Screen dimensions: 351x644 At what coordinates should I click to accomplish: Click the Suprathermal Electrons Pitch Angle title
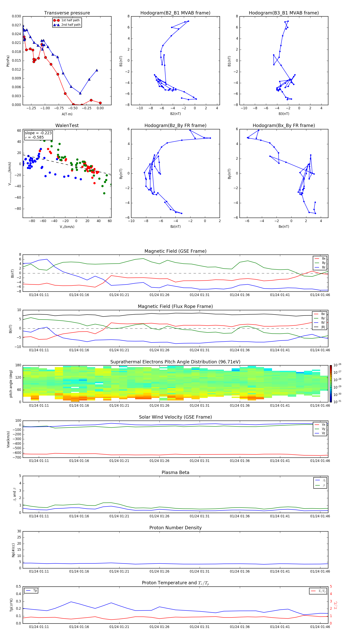175,362
